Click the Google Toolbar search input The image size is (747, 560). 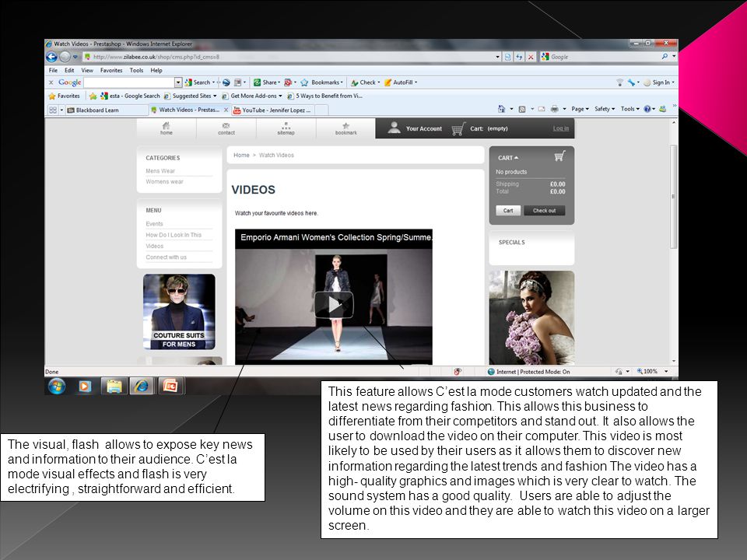(x=128, y=82)
